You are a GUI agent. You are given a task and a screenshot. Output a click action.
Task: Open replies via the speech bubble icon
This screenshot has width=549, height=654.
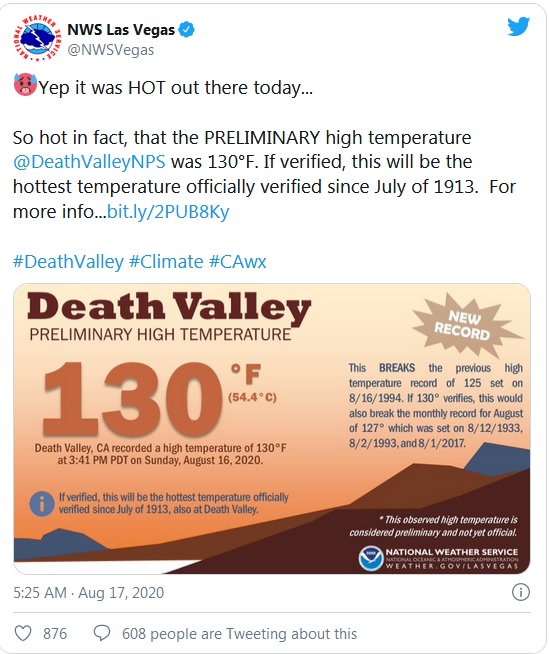pyautogui.click(x=102, y=634)
